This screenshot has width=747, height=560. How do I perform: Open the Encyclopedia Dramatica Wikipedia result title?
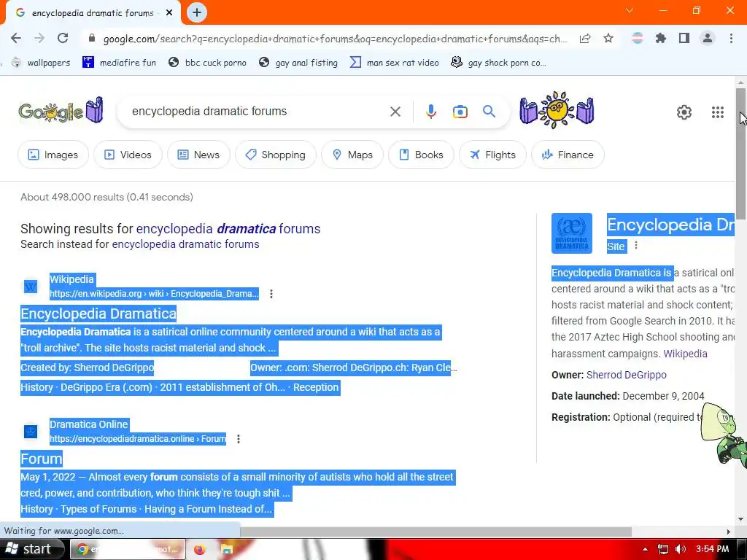98,314
